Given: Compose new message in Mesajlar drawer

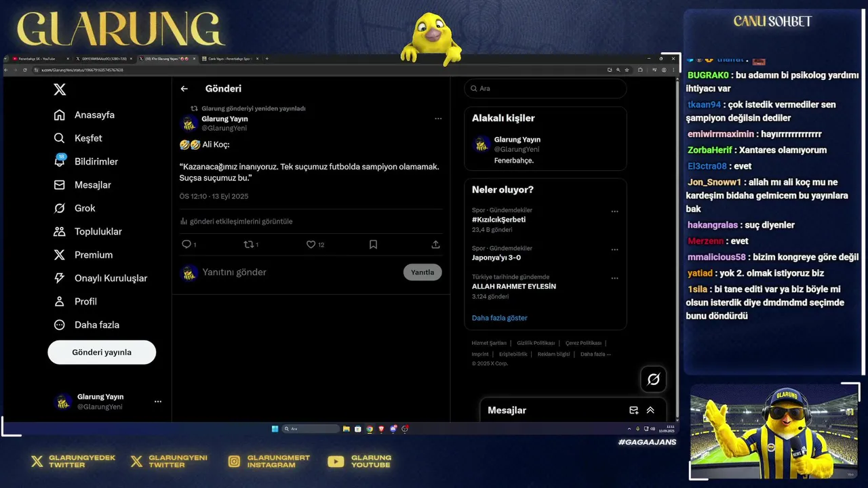Looking at the screenshot, I should [x=633, y=410].
